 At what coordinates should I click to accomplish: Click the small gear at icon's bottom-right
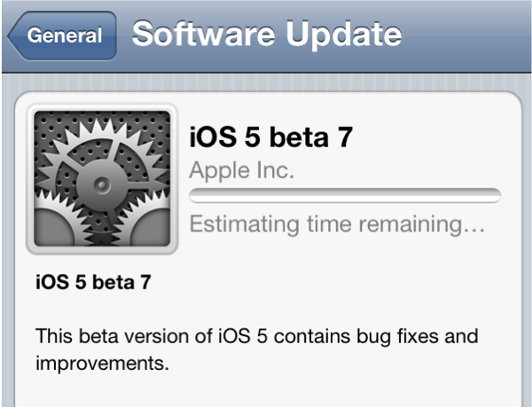[151, 227]
